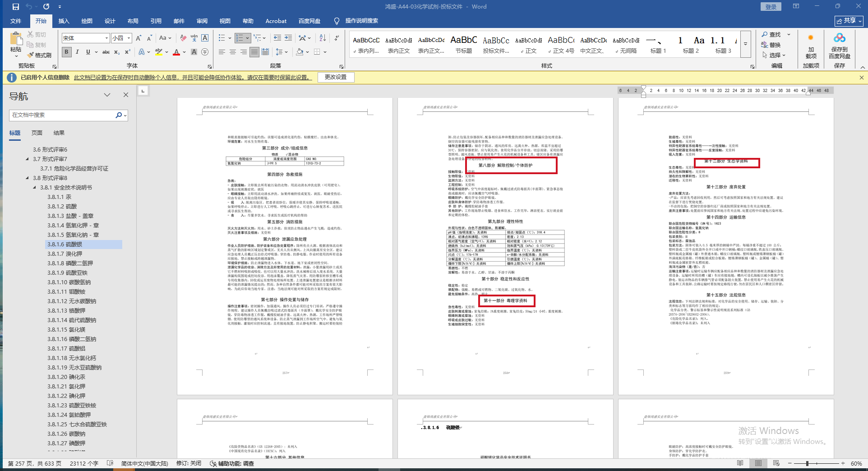
Task: Switch to the 页面 navigation tab
Action: pos(37,133)
